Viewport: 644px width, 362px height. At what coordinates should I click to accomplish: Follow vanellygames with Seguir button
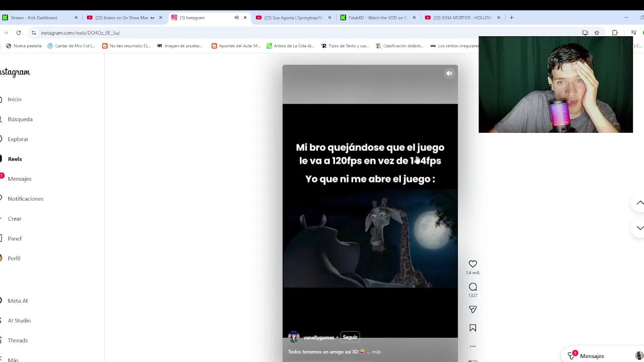(350, 337)
